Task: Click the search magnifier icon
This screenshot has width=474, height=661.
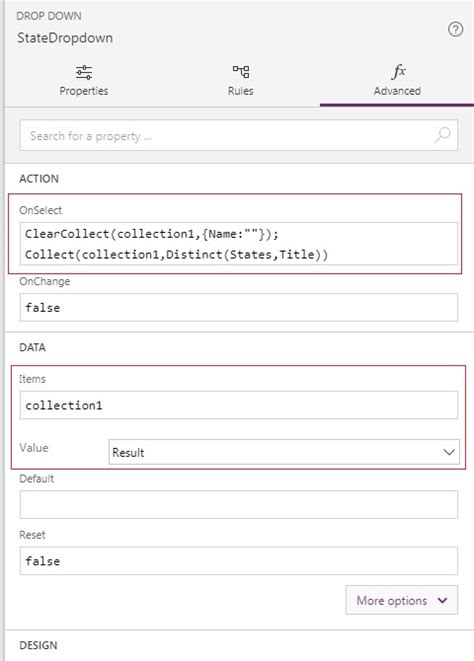Action: pos(443,135)
